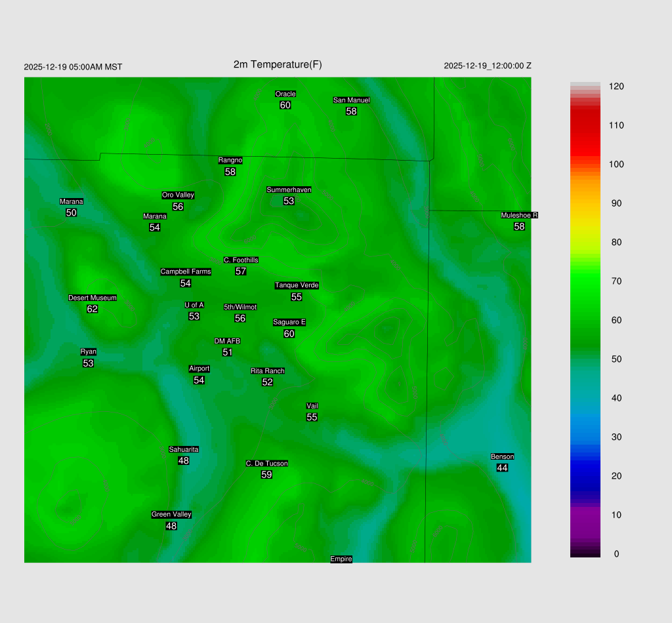The image size is (672, 623).
Task: Click the Empire label at map bottom
Action: [341, 559]
